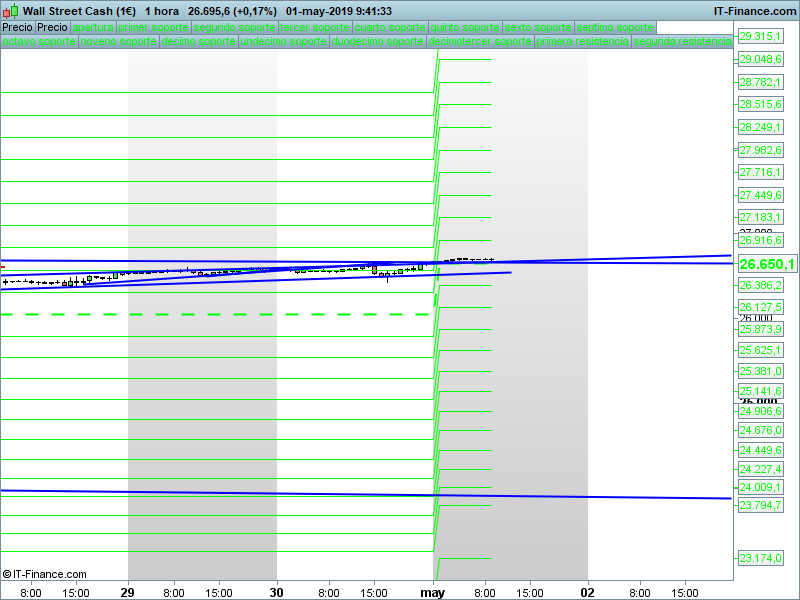Click the 26.386,2 price level tag

[760, 285]
